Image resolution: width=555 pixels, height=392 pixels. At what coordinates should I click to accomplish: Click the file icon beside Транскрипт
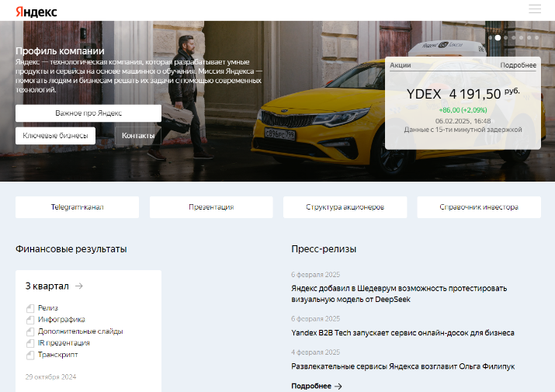[x=30, y=356]
